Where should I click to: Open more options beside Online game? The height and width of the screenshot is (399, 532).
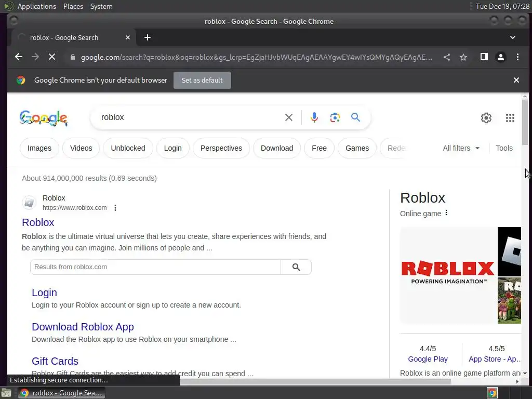pyautogui.click(x=446, y=212)
